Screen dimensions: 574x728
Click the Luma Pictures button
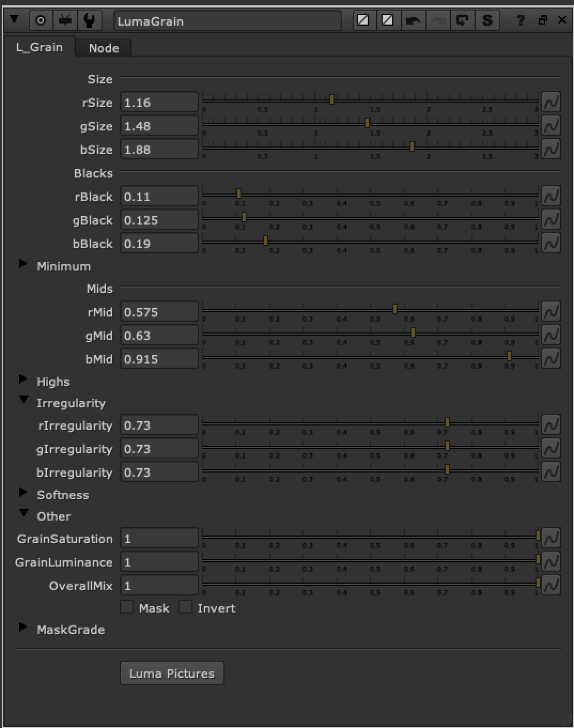[172, 673]
